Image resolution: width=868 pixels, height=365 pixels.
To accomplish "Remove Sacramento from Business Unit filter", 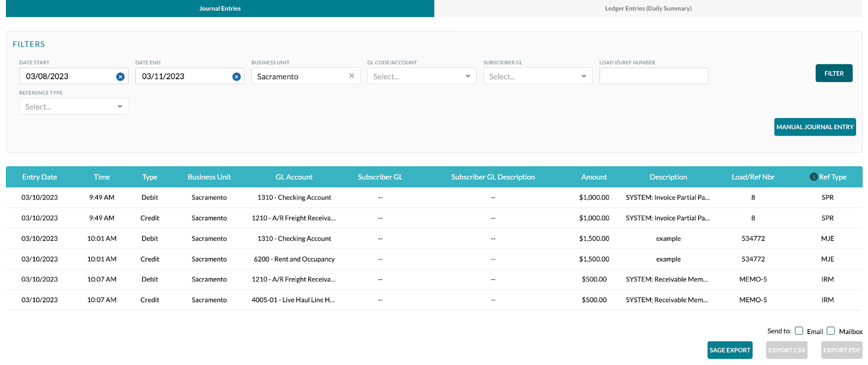I will click(352, 76).
